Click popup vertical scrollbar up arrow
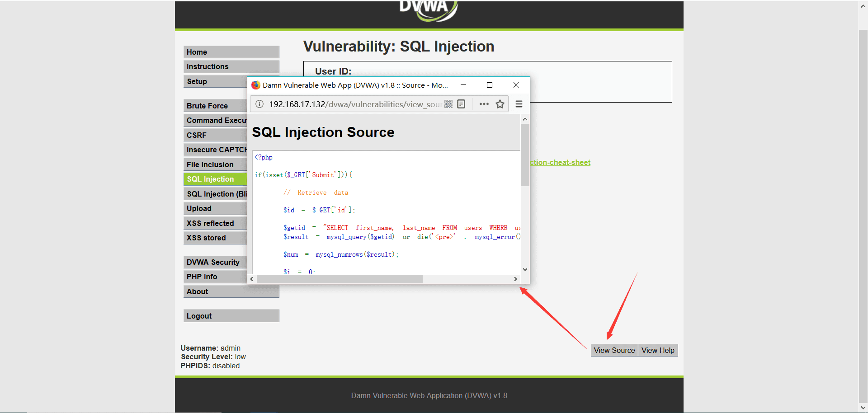 [x=525, y=119]
